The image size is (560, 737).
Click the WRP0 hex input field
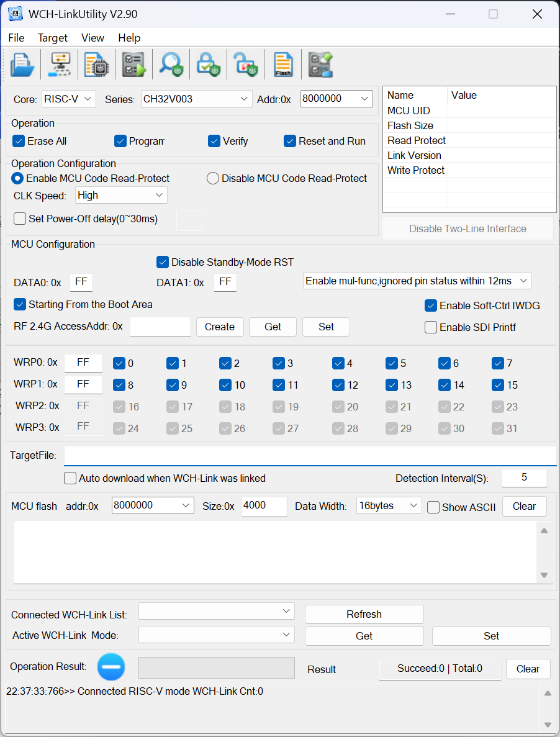pos(83,363)
